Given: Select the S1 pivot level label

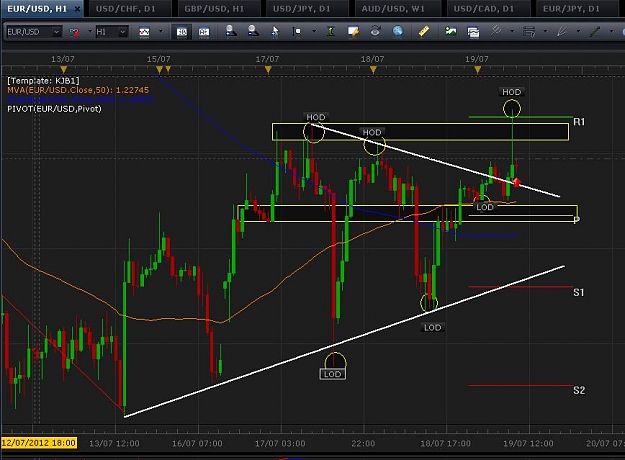Looking at the screenshot, I should pos(579,293).
